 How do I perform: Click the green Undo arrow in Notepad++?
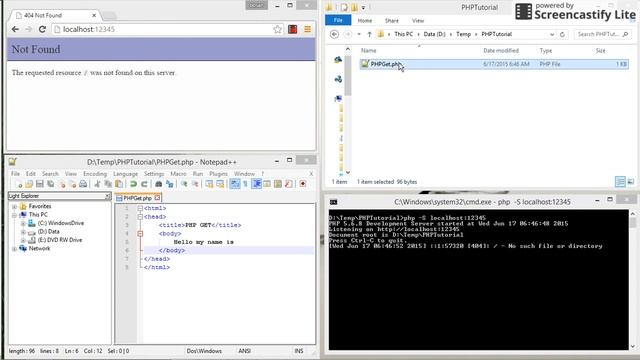(133, 184)
